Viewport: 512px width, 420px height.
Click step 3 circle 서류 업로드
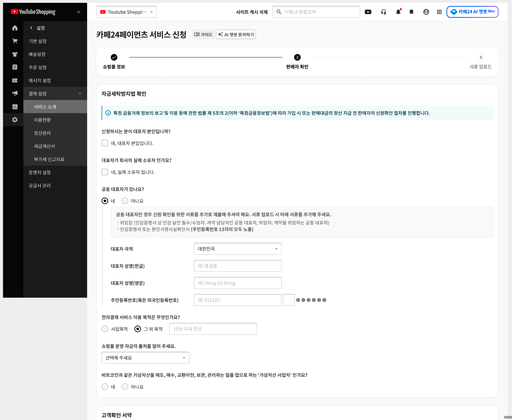click(481, 57)
